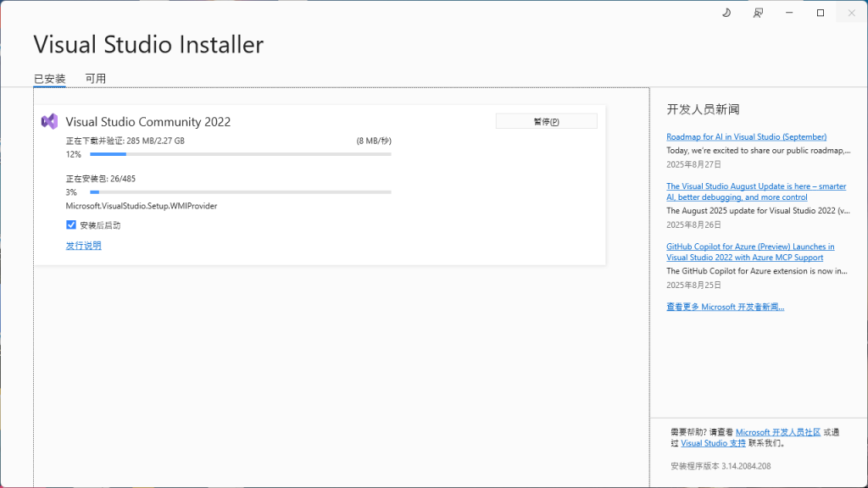Click the 12% download progress bar
Image resolution: width=868 pixels, height=488 pixels.
(240, 154)
